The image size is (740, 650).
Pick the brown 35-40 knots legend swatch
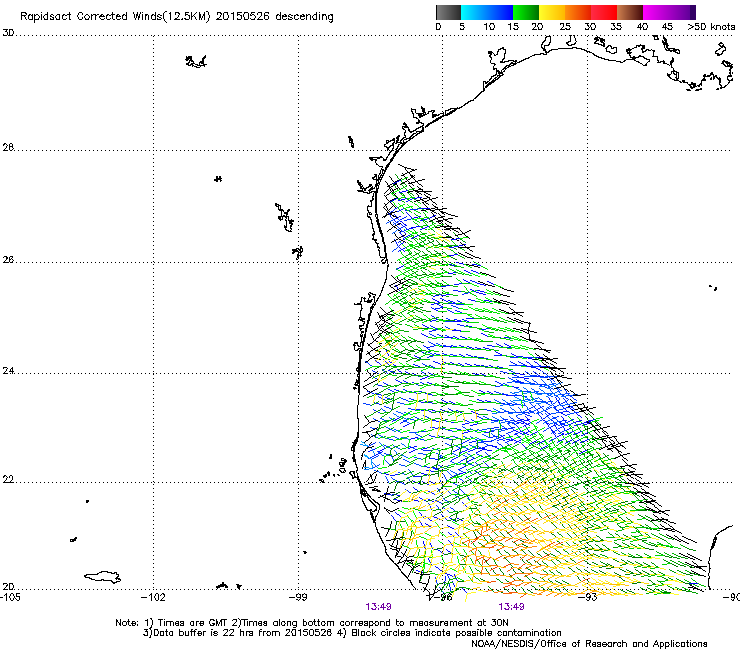(630, 12)
